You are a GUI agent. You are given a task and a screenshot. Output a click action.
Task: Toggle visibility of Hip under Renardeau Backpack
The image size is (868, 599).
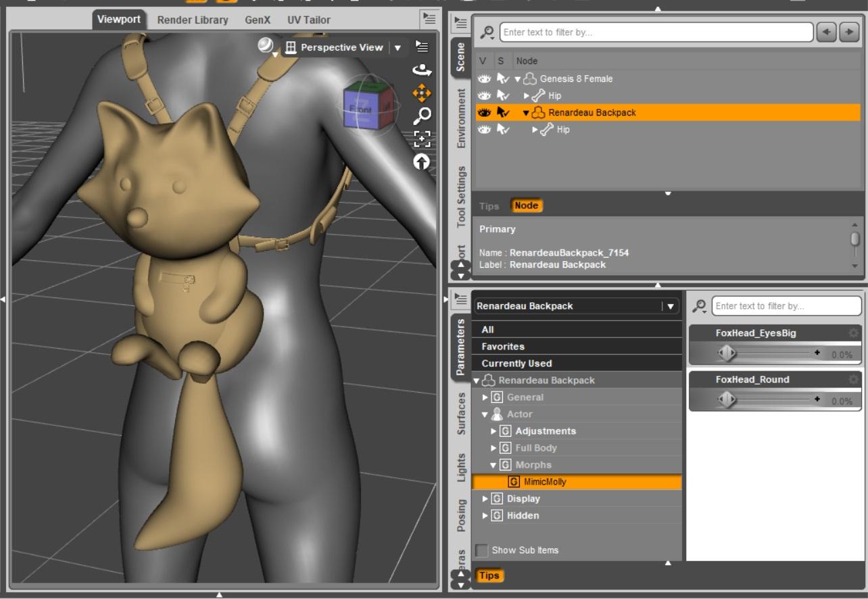point(484,130)
